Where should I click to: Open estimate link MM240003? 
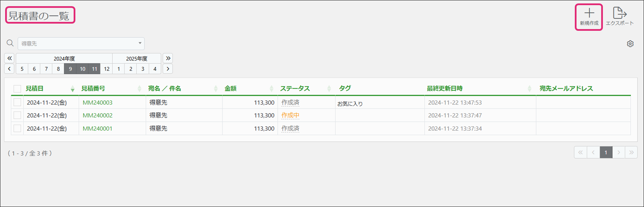(x=98, y=102)
